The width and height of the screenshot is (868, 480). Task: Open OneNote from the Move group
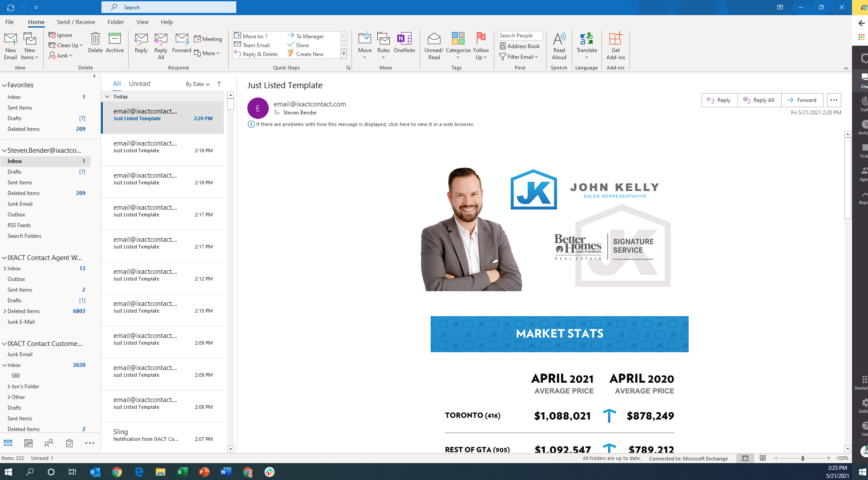404,43
